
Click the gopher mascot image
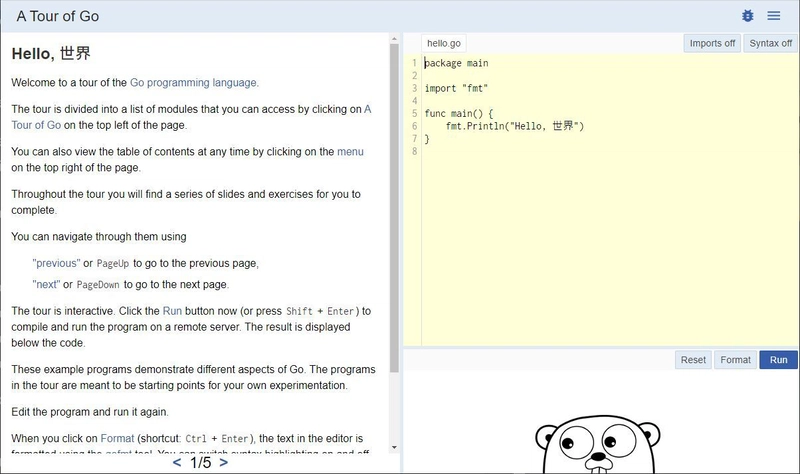[597, 444]
